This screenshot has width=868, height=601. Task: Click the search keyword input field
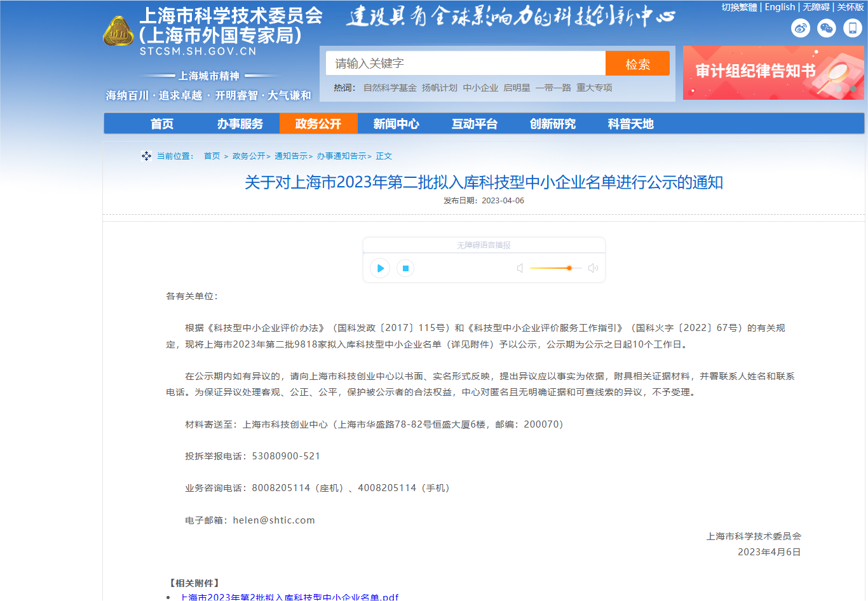coord(465,63)
